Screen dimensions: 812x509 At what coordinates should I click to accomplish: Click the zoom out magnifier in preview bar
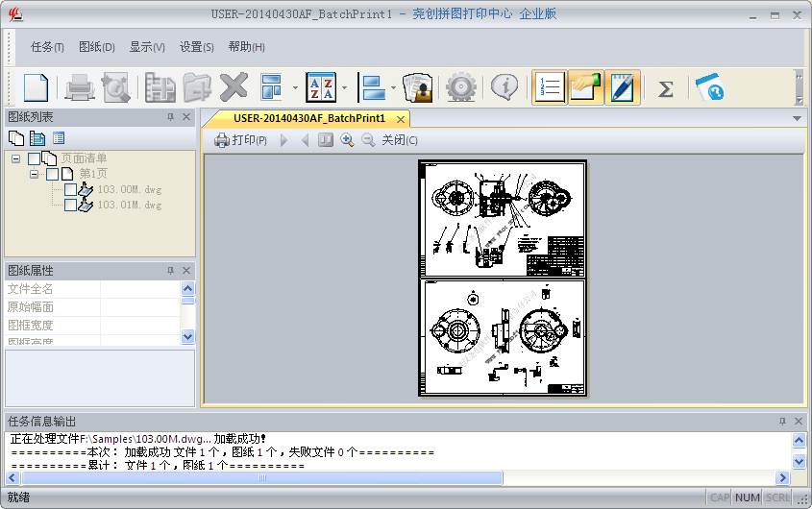pyautogui.click(x=367, y=140)
